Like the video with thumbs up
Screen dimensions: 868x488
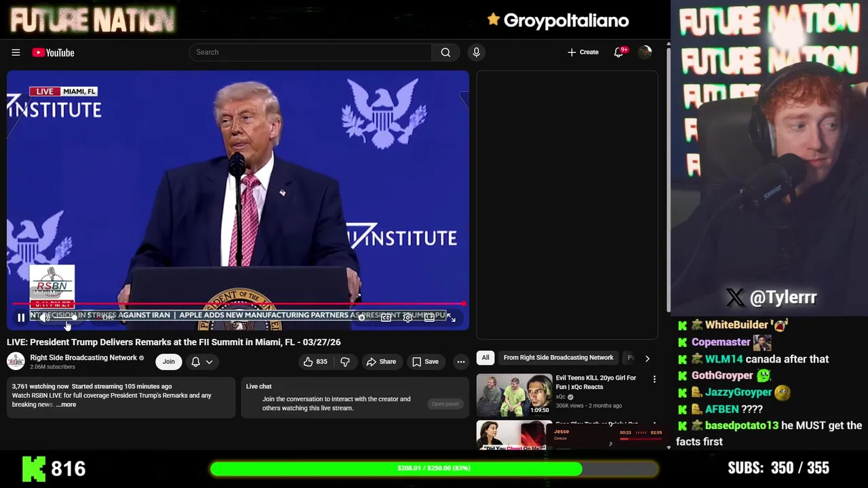[x=315, y=361]
